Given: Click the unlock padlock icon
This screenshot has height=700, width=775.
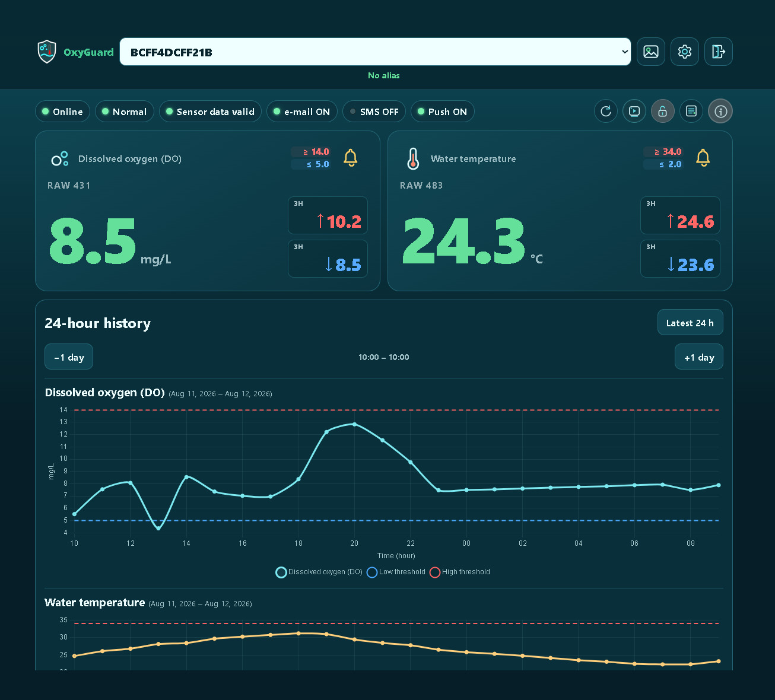Looking at the screenshot, I should (x=663, y=111).
